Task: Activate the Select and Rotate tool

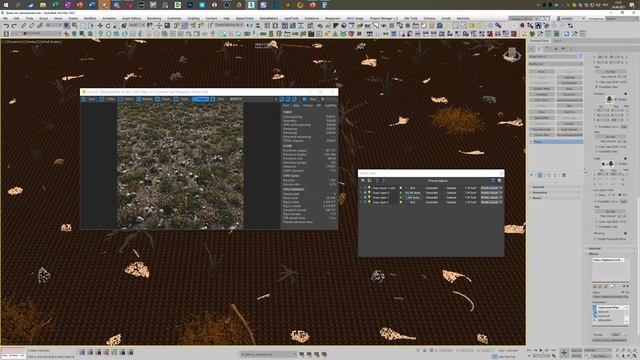Action: coord(108,26)
